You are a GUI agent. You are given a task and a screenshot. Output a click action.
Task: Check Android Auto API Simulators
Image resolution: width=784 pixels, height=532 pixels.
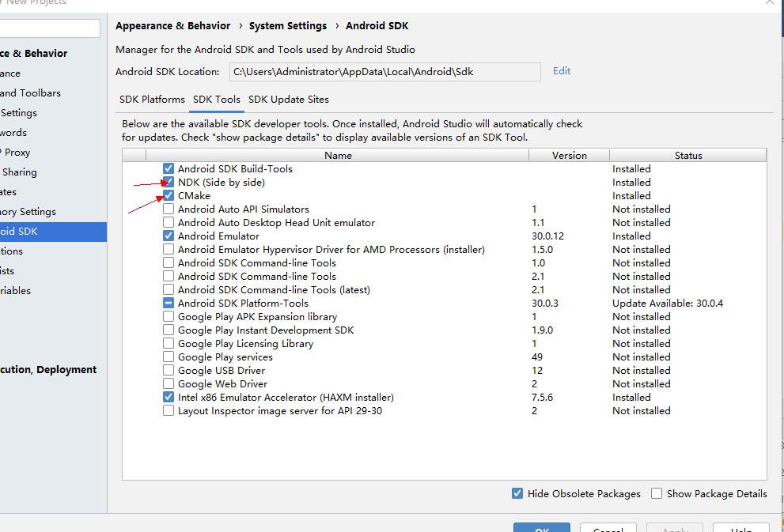pyautogui.click(x=169, y=209)
